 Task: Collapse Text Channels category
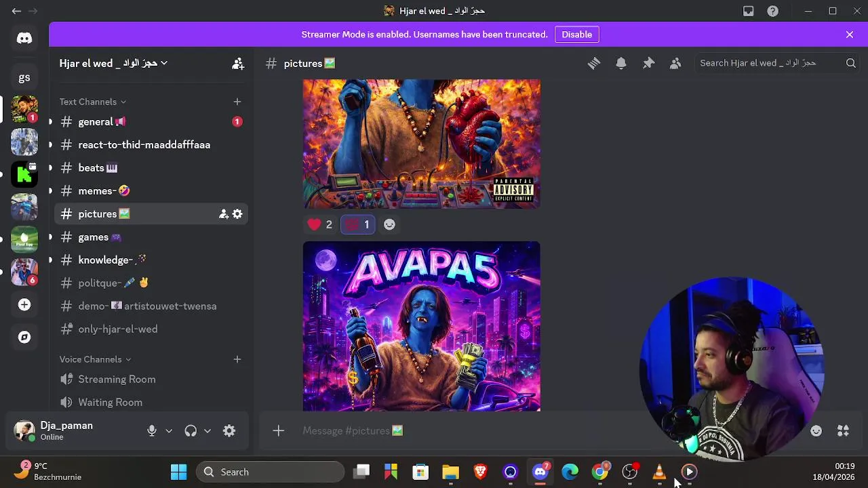point(93,102)
